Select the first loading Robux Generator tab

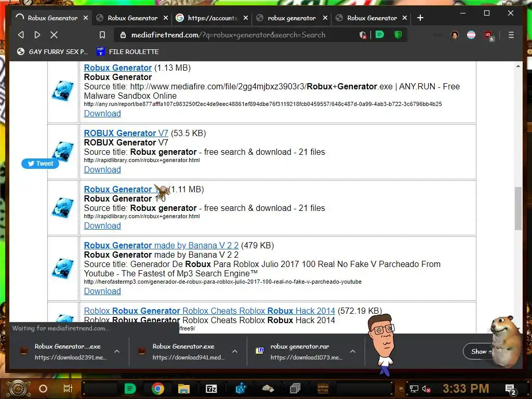tap(51, 18)
